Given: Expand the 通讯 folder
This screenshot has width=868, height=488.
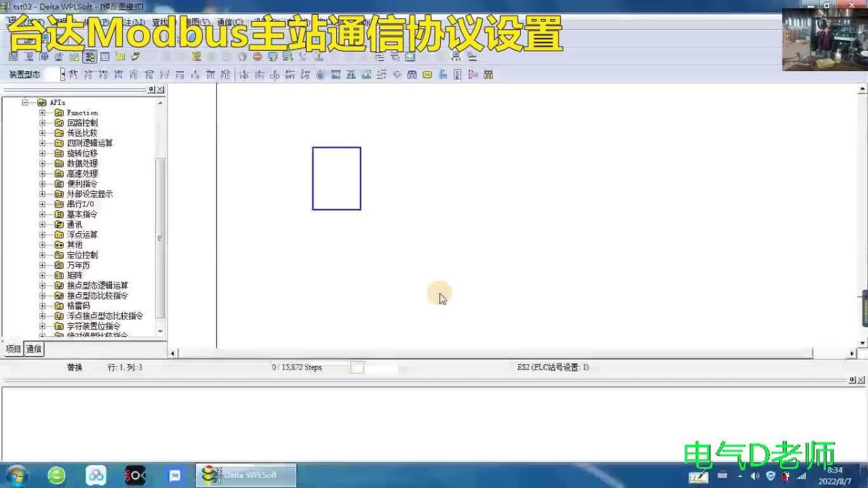Looking at the screenshot, I should (x=42, y=224).
